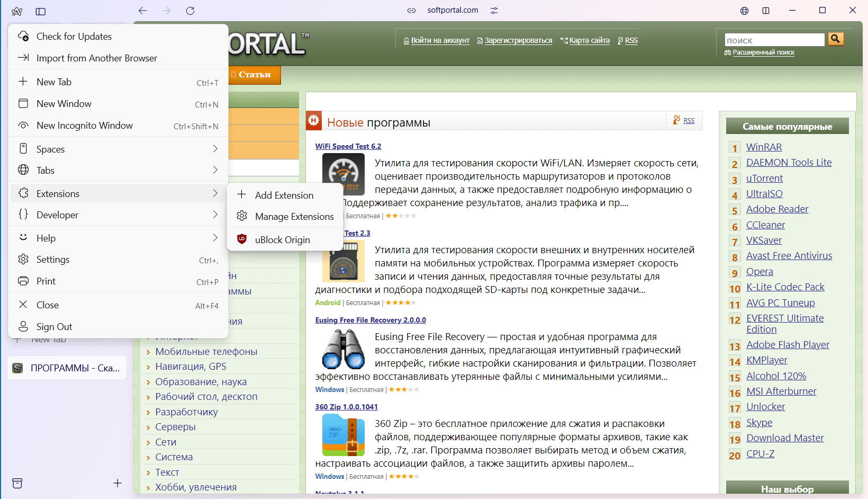This screenshot has height=499, width=868.
Task: Open the Образование, наука category link
Action: (201, 382)
